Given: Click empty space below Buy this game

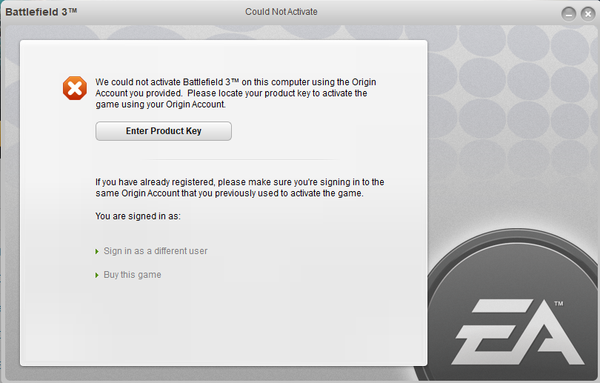Looking at the screenshot, I should tap(223, 321).
